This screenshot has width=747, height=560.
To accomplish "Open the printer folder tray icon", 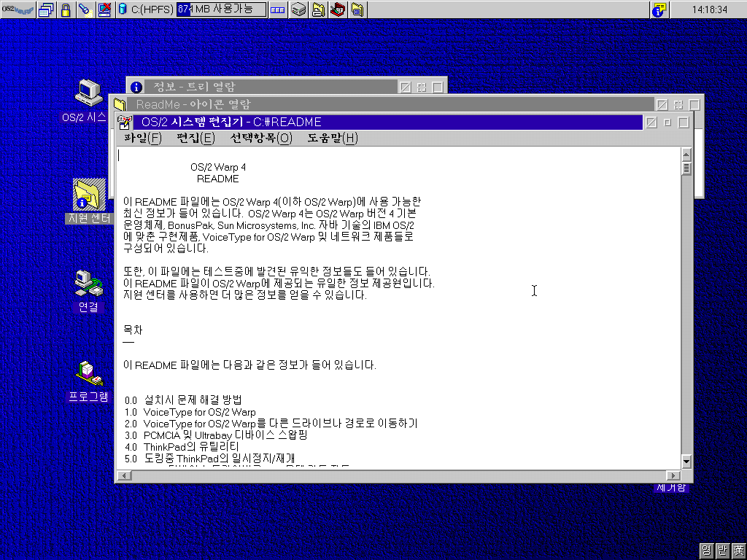I will [x=318, y=9].
